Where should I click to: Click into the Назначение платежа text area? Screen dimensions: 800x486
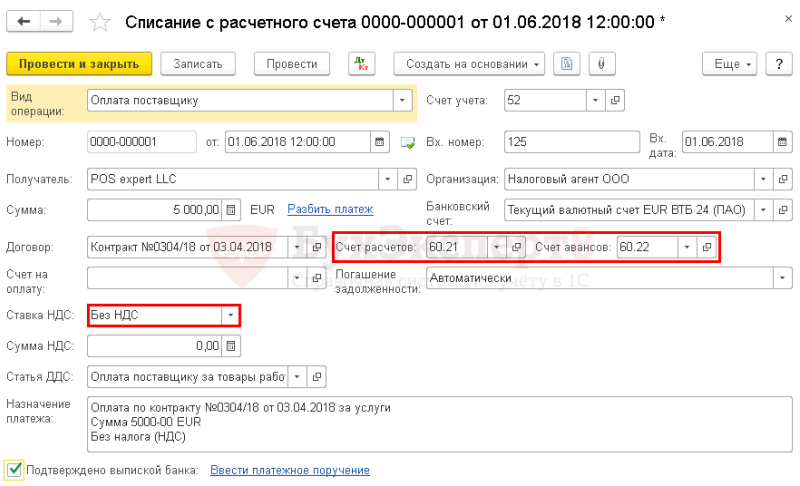[439, 424]
